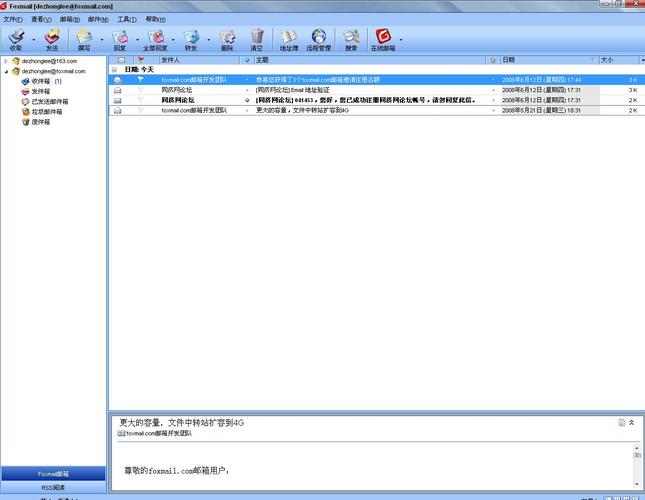Open the dropdown arrow next to 回复
The width and height of the screenshot is (645, 500).
click(x=137, y=40)
